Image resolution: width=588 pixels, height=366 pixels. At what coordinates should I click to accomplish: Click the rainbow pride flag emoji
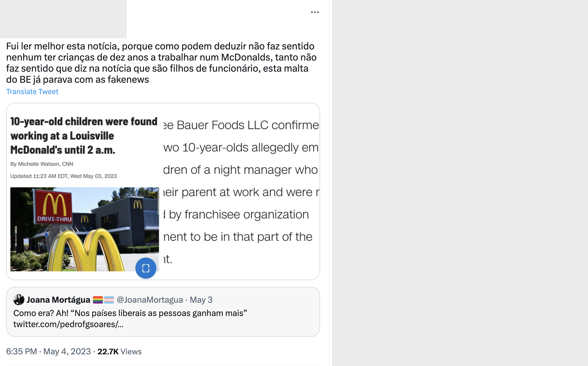pos(98,300)
